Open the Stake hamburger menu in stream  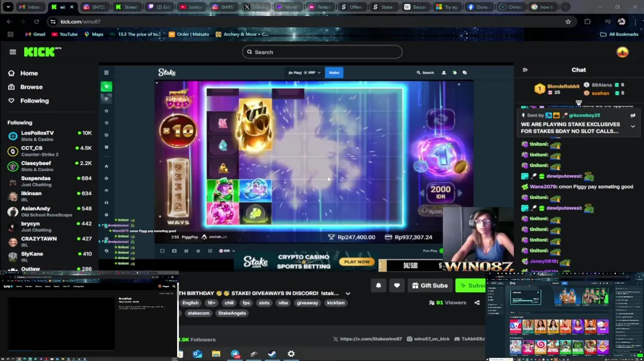click(x=106, y=73)
